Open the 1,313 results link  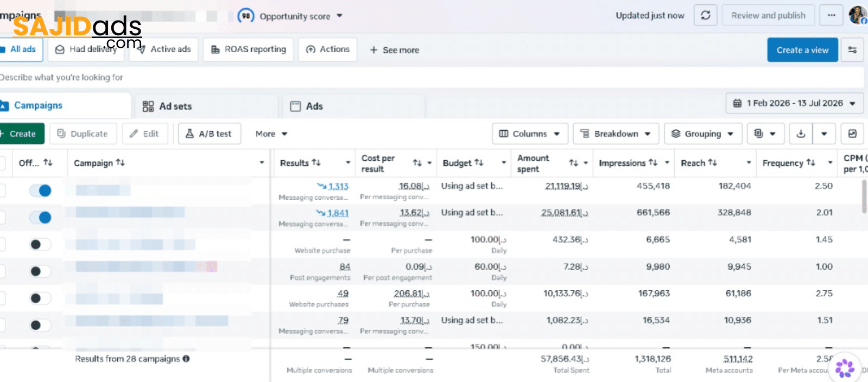(338, 186)
